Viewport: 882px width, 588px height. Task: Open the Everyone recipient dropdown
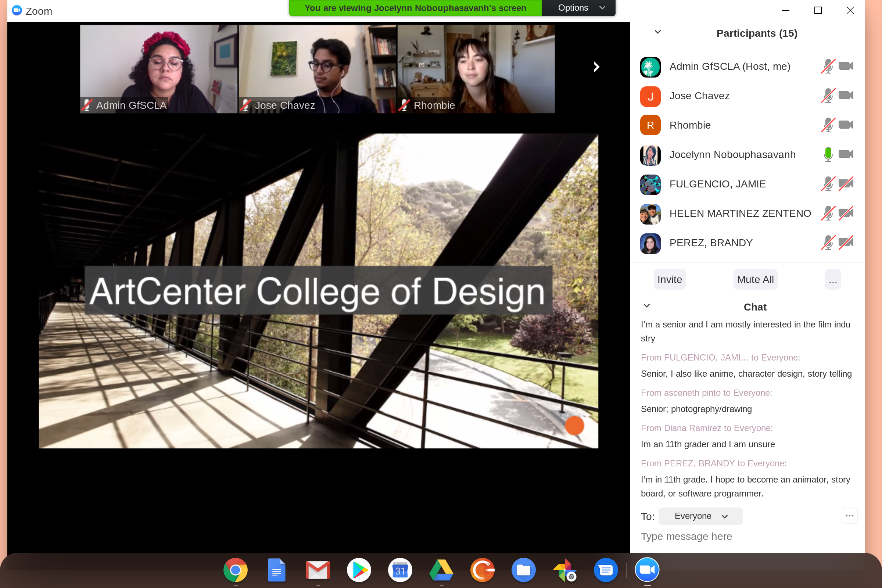[x=700, y=516]
